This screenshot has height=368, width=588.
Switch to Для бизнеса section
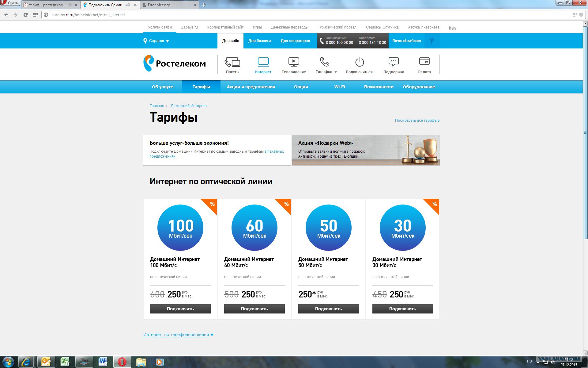pos(260,41)
